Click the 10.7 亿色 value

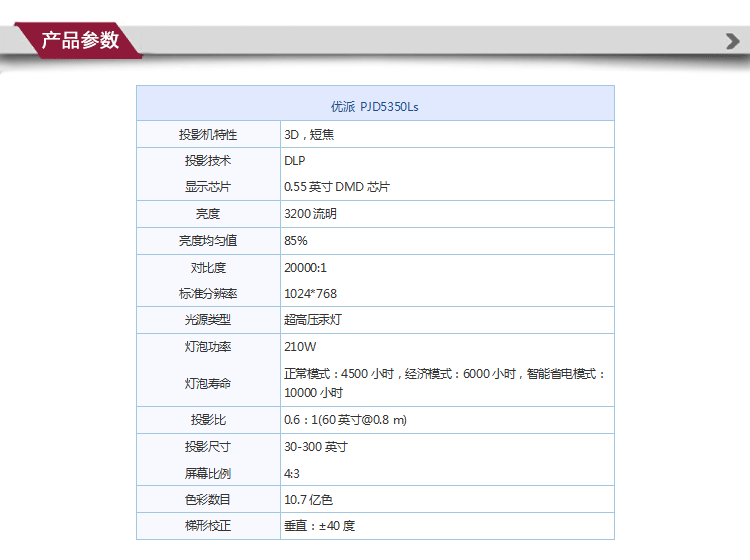(308, 499)
